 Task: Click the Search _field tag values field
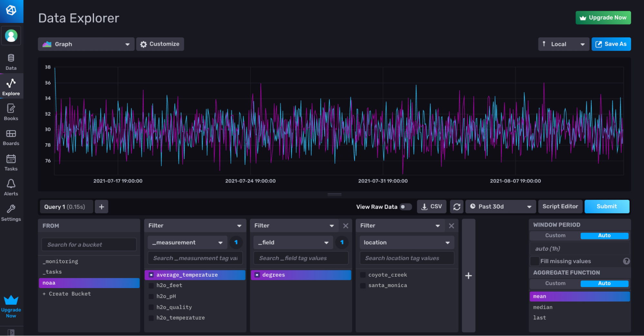tap(301, 258)
